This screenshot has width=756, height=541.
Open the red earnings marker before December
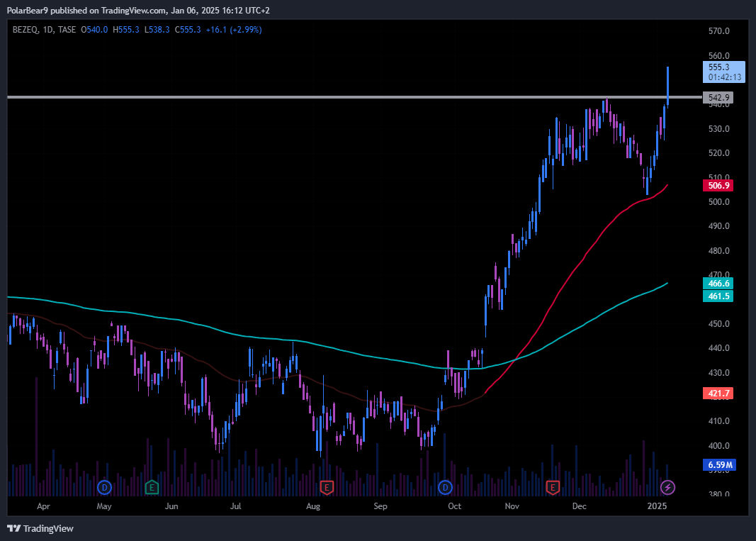click(553, 487)
